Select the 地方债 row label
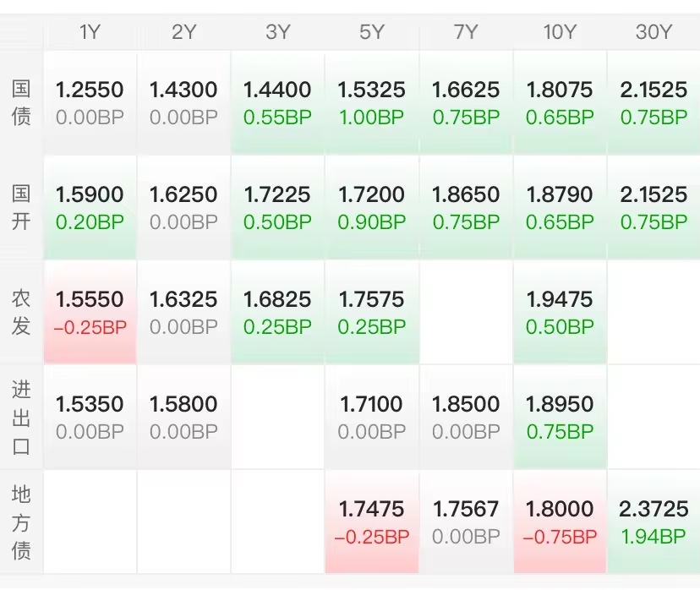This screenshot has height=590, width=700. (x=21, y=522)
